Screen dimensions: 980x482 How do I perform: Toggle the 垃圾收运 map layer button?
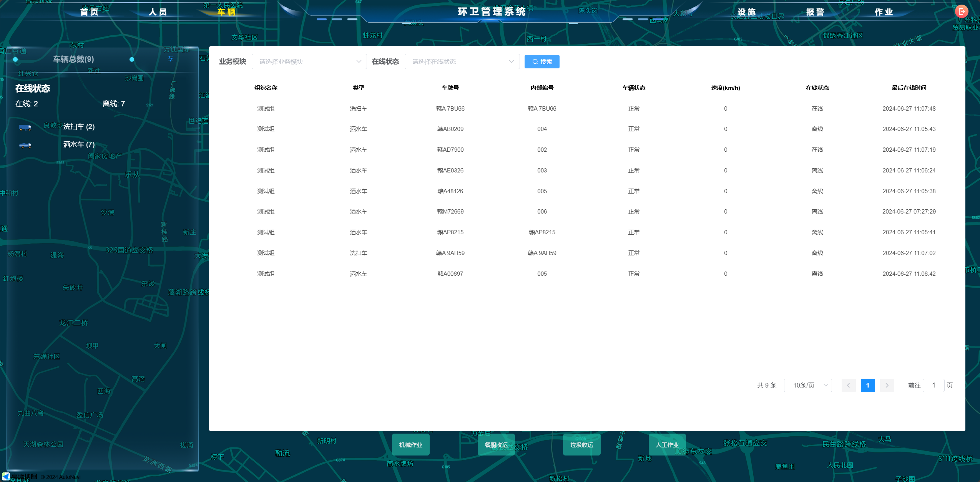coord(581,445)
